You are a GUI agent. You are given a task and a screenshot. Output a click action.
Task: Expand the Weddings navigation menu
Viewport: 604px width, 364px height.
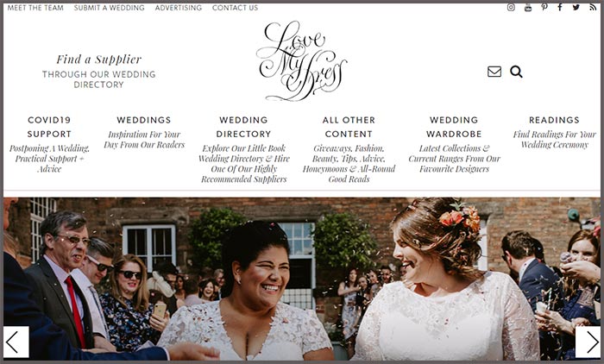point(144,120)
